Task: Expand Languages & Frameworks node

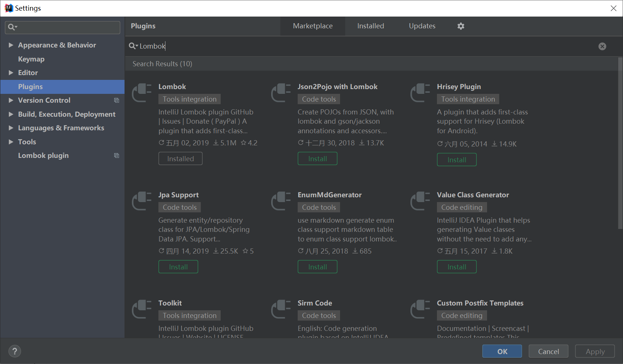Action: click(x=11, y=128)
